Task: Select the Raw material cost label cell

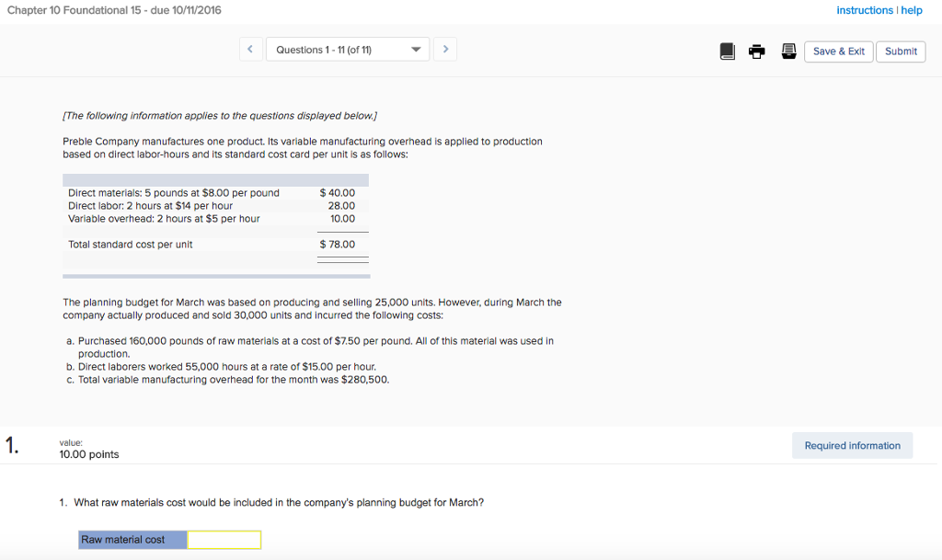Action: tap(133, 540)
